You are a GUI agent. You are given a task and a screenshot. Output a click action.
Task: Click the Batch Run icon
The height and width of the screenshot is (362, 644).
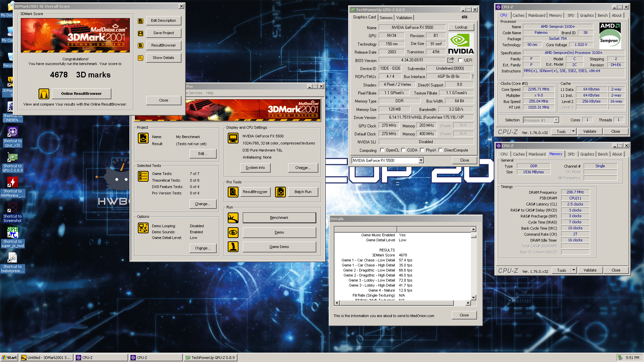click(280, 192)
